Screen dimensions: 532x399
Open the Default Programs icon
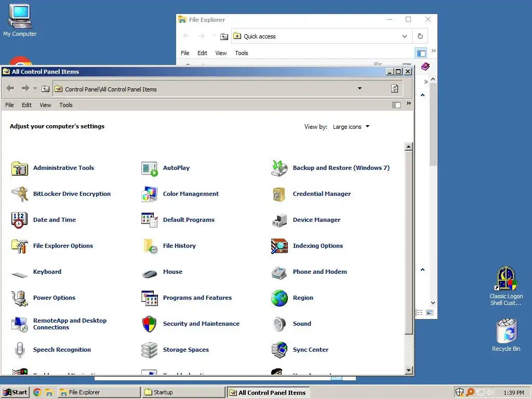click(x=149, y=220)
